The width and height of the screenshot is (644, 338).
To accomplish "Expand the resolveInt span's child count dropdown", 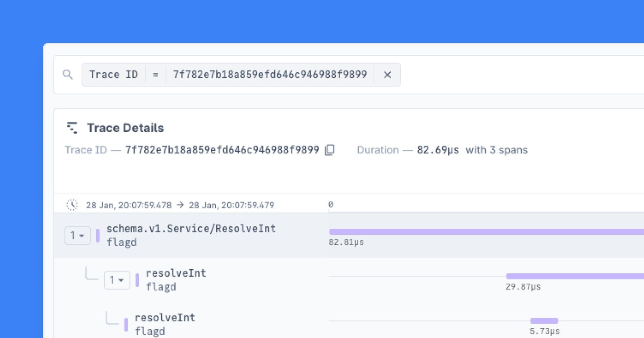I will click(x=117, y=280).
